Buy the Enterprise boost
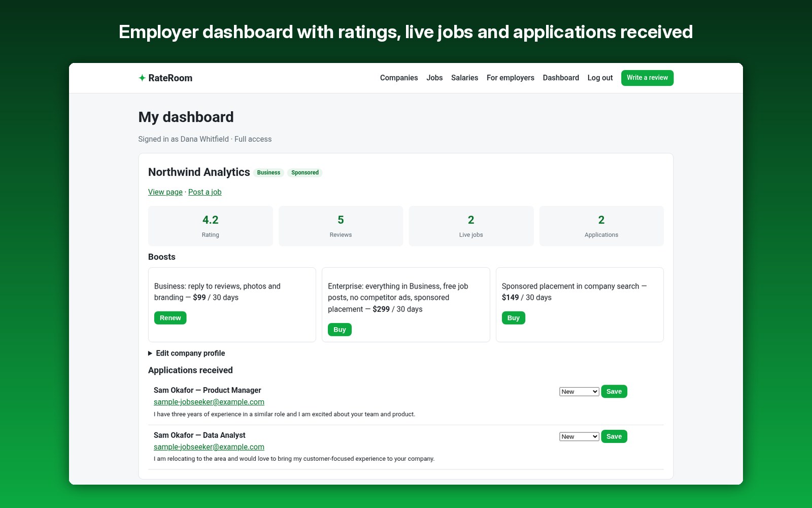This screenshot has width=812, height=508. 340,330
